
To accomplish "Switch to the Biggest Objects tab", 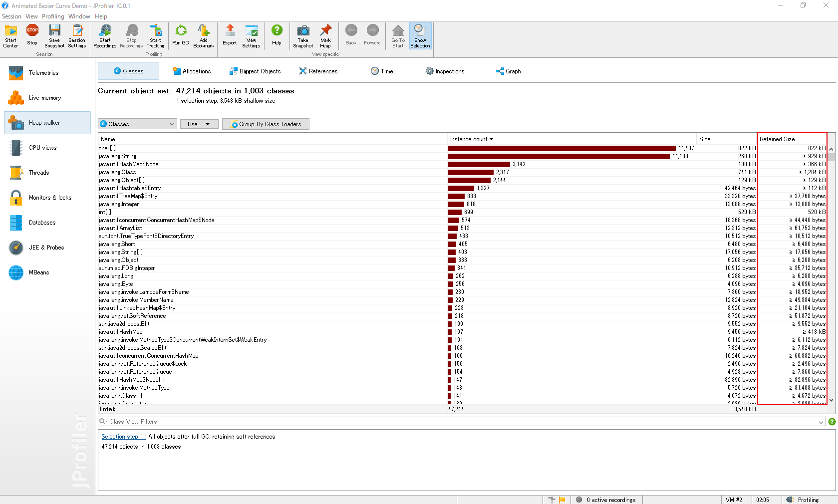I will point(255,71).
